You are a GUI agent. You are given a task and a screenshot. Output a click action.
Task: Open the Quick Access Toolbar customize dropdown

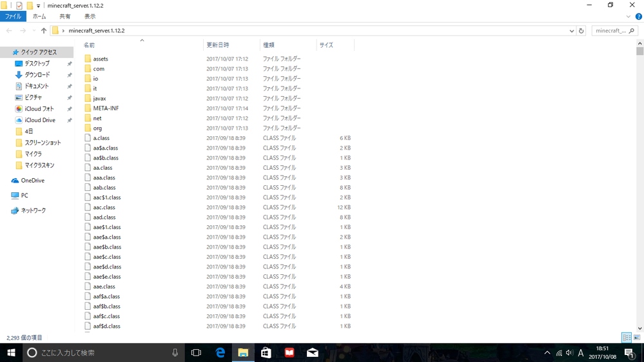[39, 6]
